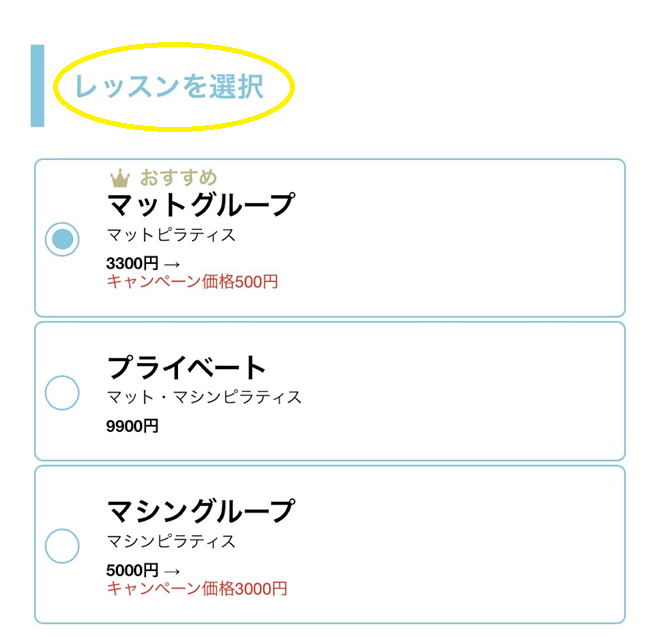The width and height of the screenshot is (660, 637).
Task: Click the 9900円 price text
Action: (132, 426)
